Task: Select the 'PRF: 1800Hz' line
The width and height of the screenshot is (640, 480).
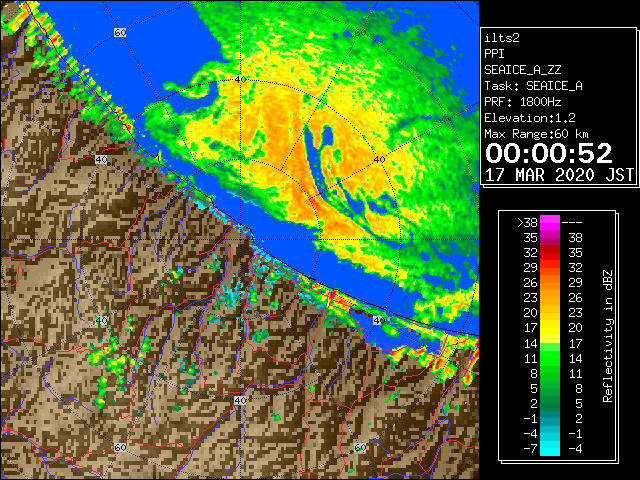Action: [x=523, y=102]
